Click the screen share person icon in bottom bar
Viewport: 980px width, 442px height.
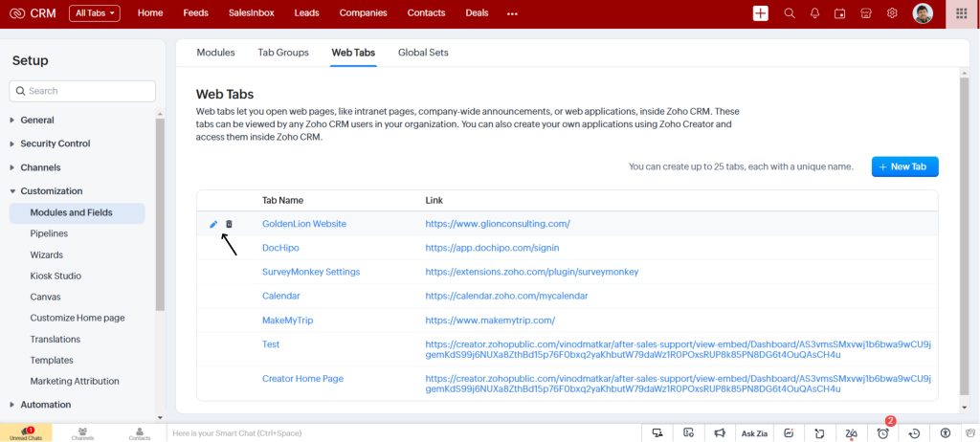(657, 432)
